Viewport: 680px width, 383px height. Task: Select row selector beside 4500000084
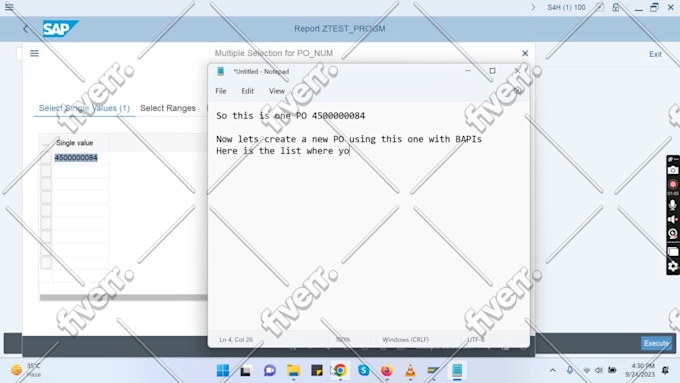pyautogui.click(x=46, y=158)
